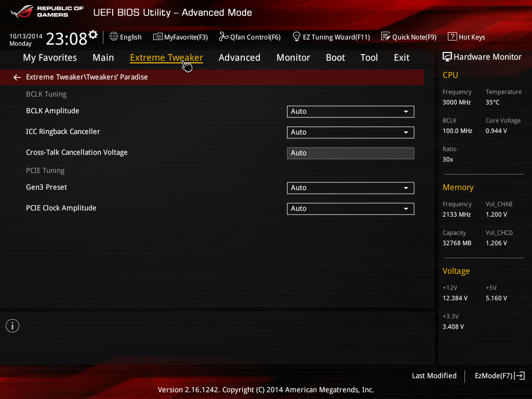
Task: Click the 3000 MHz CPU frequency value
Action: point(457,102)
